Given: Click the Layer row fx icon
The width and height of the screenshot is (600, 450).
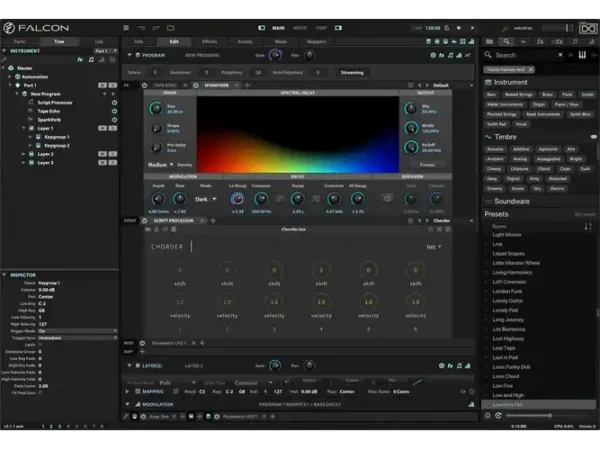Looking at the screenshot, I should coord(450,366).
